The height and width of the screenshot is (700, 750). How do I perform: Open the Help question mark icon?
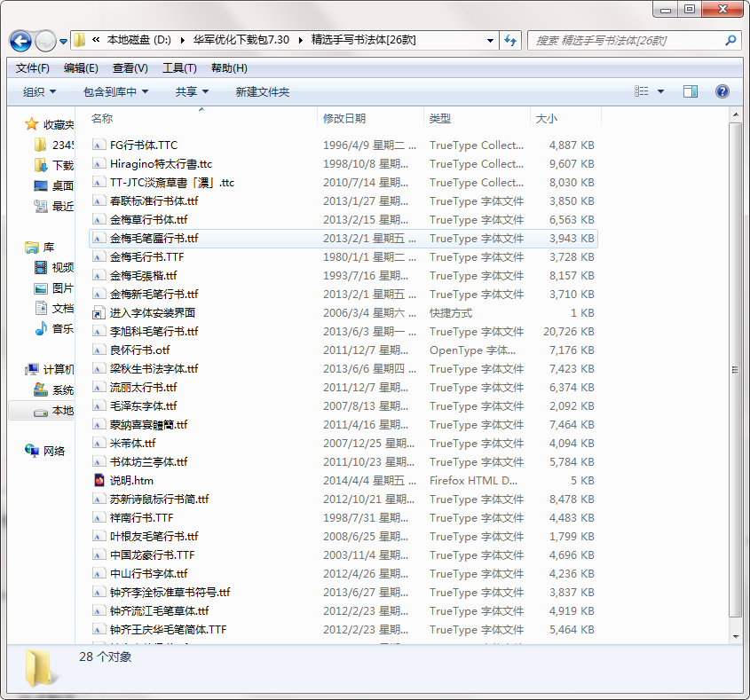722,91
